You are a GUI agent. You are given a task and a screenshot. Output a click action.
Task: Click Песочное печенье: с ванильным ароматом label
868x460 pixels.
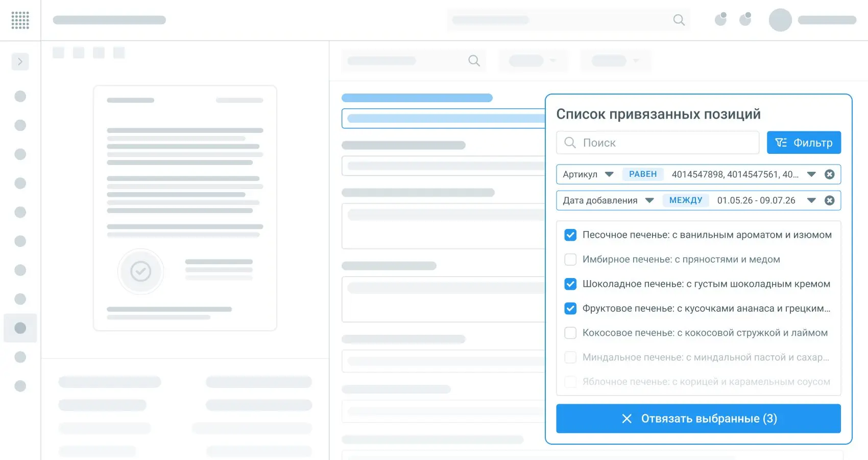707,235
